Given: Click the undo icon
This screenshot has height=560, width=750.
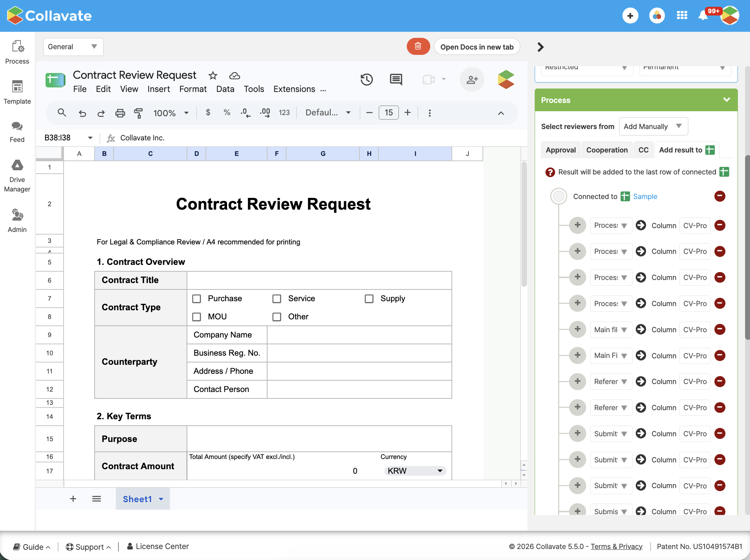Looking at the screenshot, I should pyautogui.click(x=82, y=113).
